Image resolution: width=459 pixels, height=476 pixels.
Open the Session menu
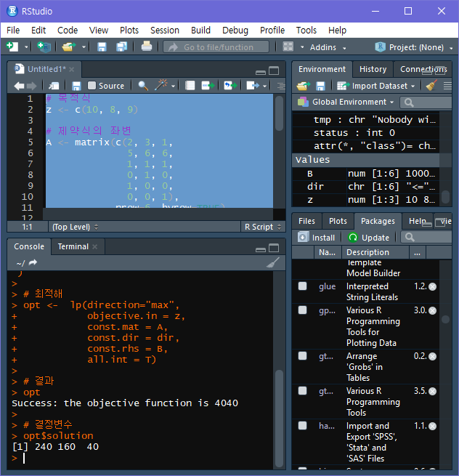164,31
